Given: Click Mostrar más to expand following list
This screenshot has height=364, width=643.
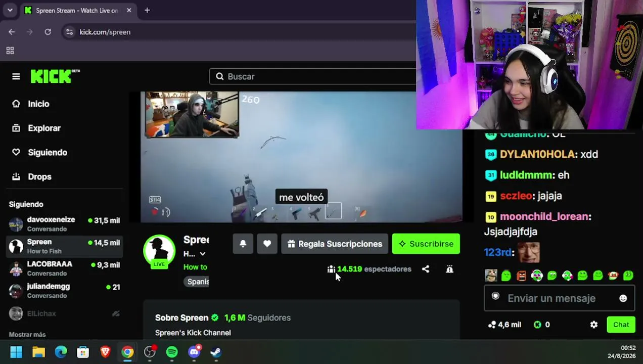Looking at the screenshot, I should pyautogui.click(x=27, y=335).
